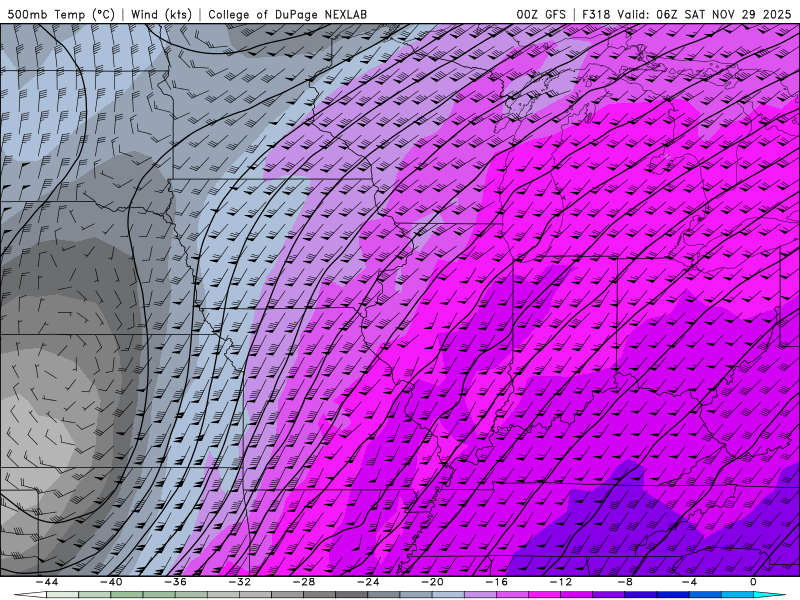This screenshot has height=600, width=800.
Task: Click the 'F318' forecast hour label
Action: (596, 14)
